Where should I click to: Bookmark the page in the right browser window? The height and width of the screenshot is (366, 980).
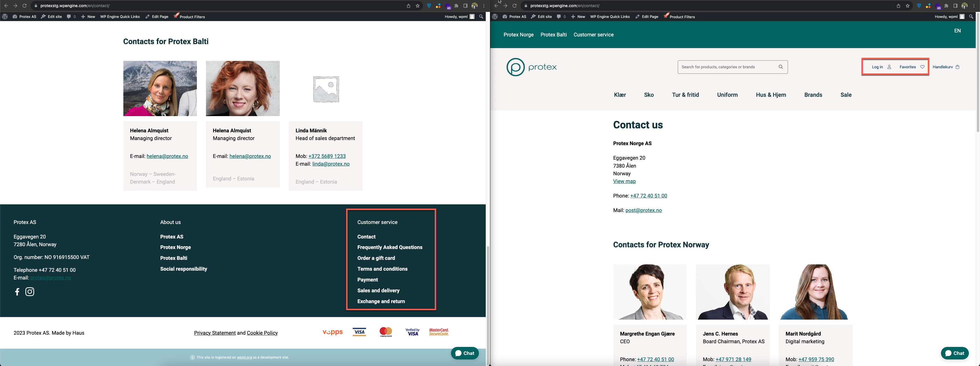[x=908, y=6]
